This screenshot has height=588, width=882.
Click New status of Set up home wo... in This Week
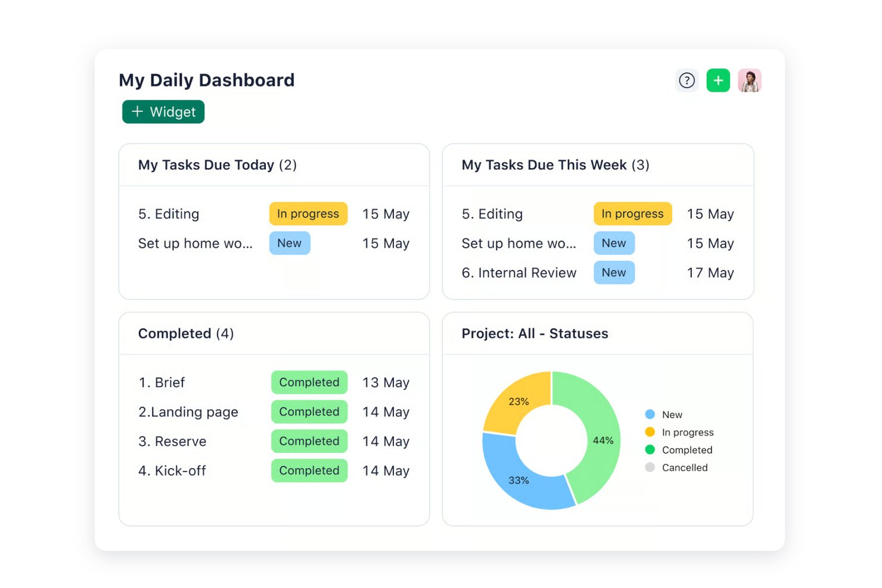[614, 243]
